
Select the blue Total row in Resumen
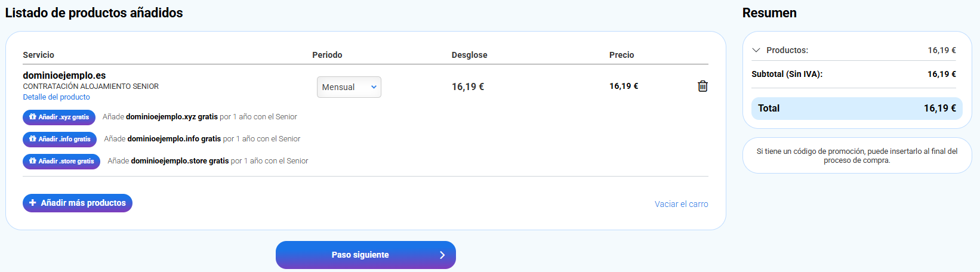[856, 109]
